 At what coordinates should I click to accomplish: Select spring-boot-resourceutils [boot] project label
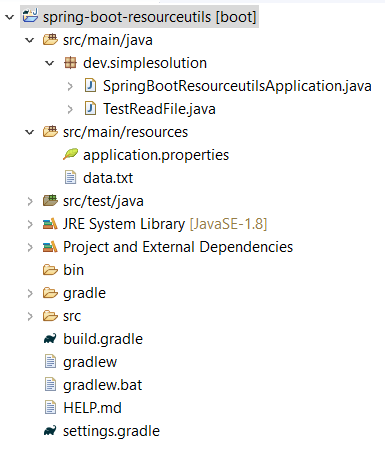pyautogui.click(x=150, y=17)
